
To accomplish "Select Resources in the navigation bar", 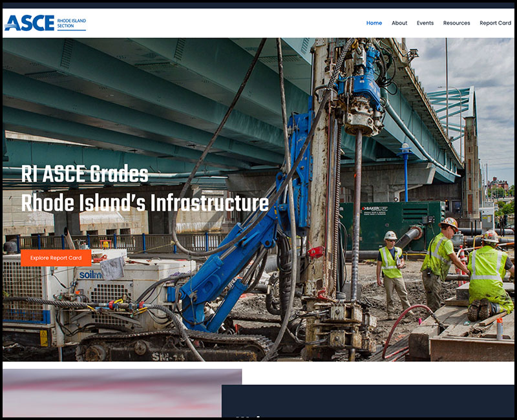I will tap(456, 23).
